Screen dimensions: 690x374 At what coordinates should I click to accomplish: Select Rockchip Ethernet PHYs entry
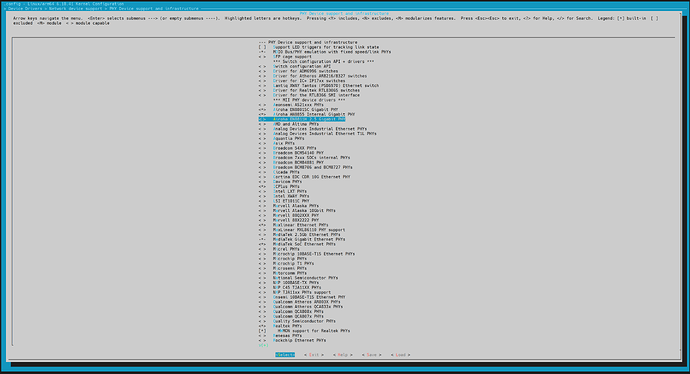click(292, 340)
